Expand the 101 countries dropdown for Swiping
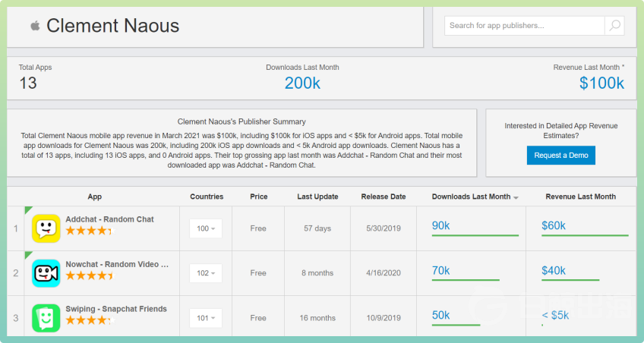This screenshot has width=644, height=343. (206, 318)
